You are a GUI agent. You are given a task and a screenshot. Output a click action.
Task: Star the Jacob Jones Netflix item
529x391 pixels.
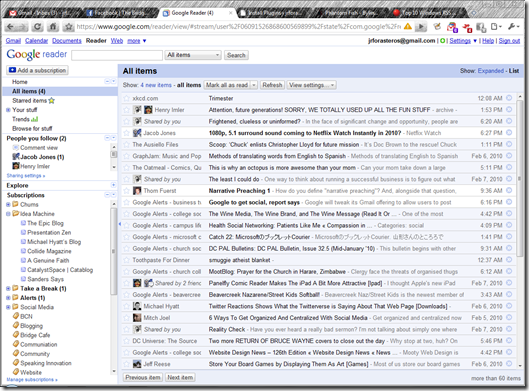[127, 133]
